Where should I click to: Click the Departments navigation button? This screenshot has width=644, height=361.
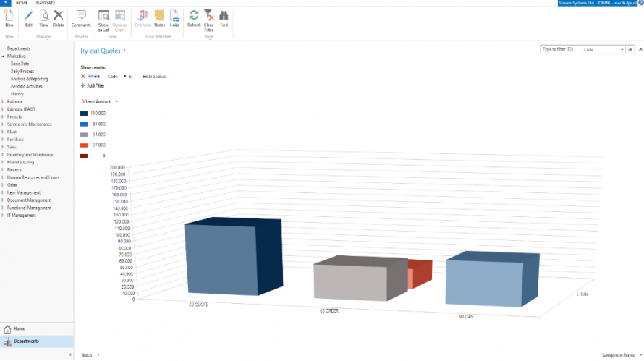pyautogui.click(x=37, y=341)
